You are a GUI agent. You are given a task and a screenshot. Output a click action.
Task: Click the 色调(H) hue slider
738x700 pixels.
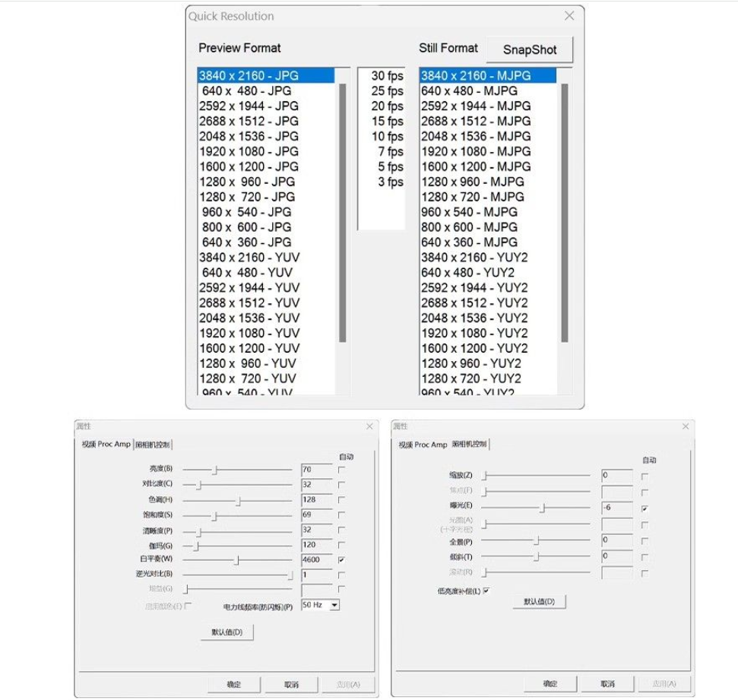tap(237, 500)
